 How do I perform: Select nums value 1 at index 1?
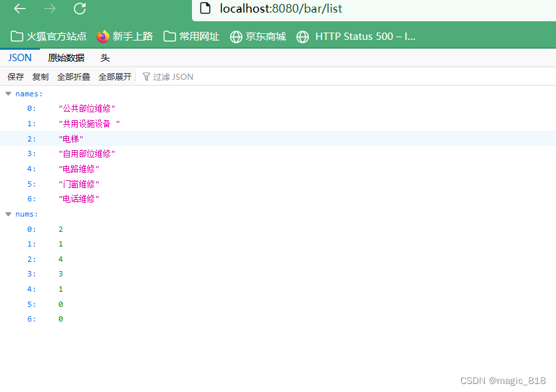tap(60, 244)
